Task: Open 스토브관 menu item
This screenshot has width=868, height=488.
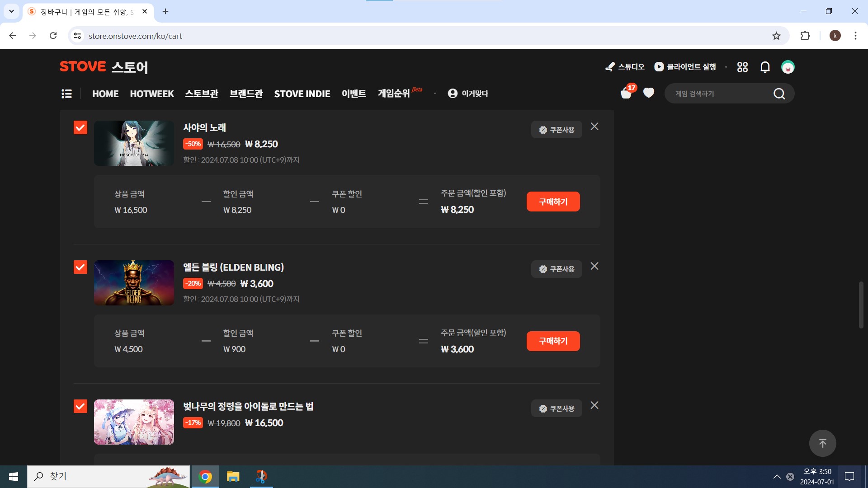Action: pyautogui.click(x=202, y=94)
